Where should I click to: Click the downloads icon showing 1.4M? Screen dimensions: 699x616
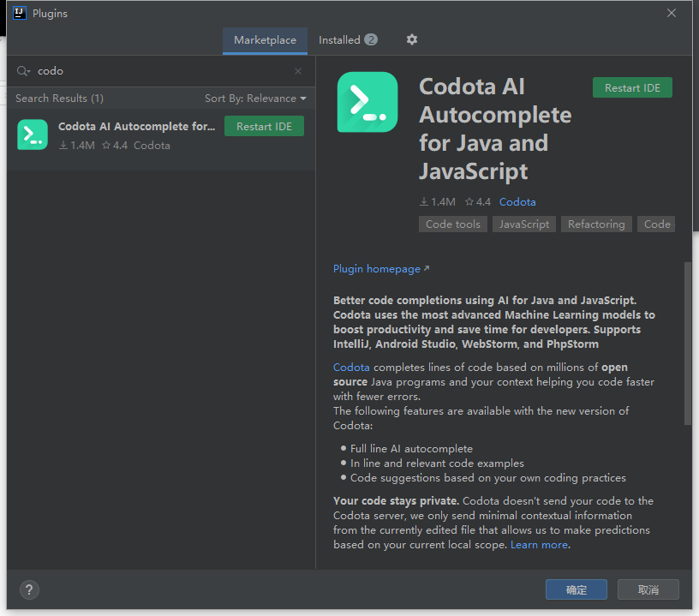pyautogui.click(x=421, y=201)
